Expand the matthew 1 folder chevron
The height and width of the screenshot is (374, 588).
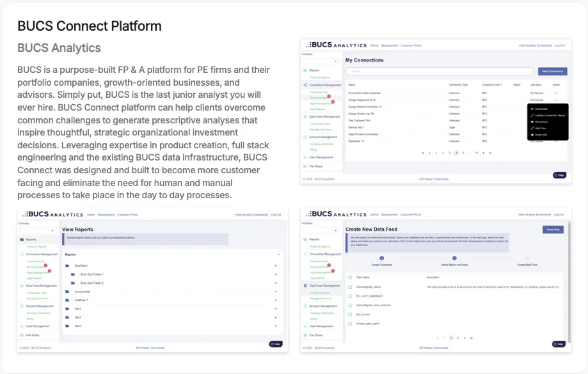point(276,300)
